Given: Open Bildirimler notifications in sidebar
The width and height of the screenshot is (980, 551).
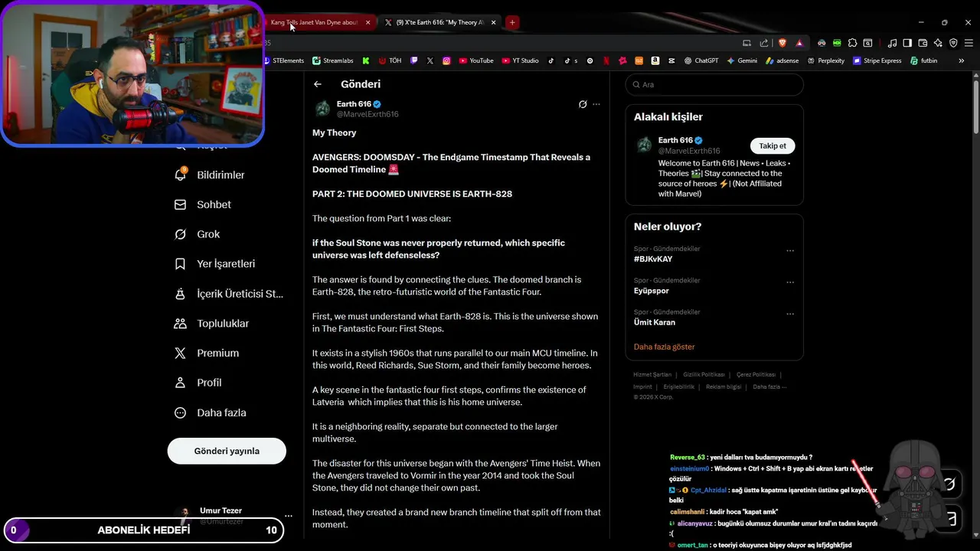Looking at the screenshot, I should 210,175.
